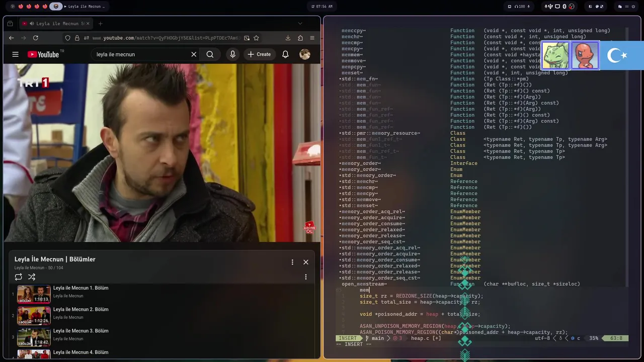Open the Create dropdown on YouTube
Screen dimensions: 644x362
(x=259, y=54)
